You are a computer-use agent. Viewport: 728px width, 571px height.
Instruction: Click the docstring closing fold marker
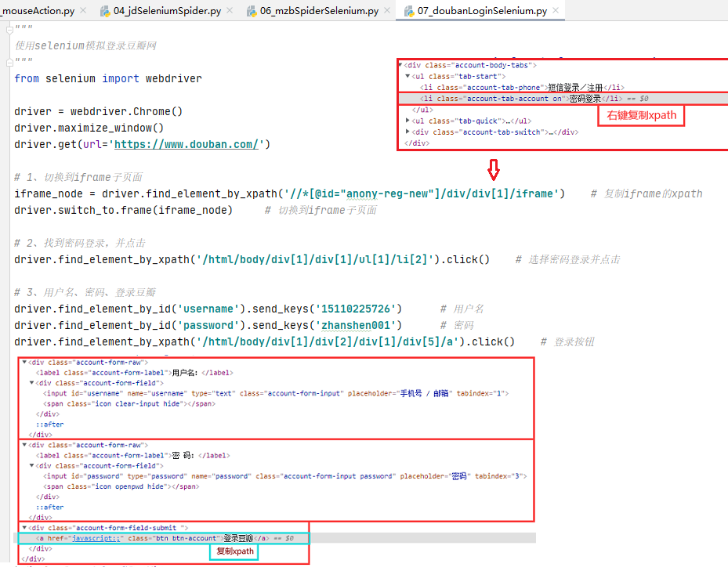click(x=9, y=62)
